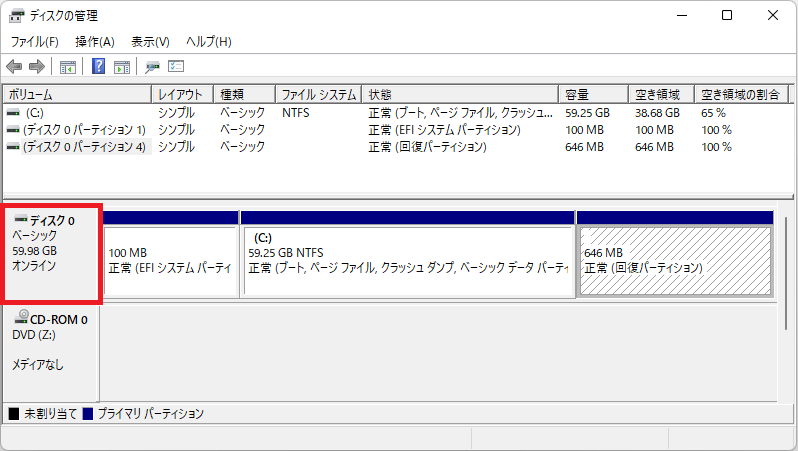Click the 65 % free ratio cell

click(x=713, y=112)
